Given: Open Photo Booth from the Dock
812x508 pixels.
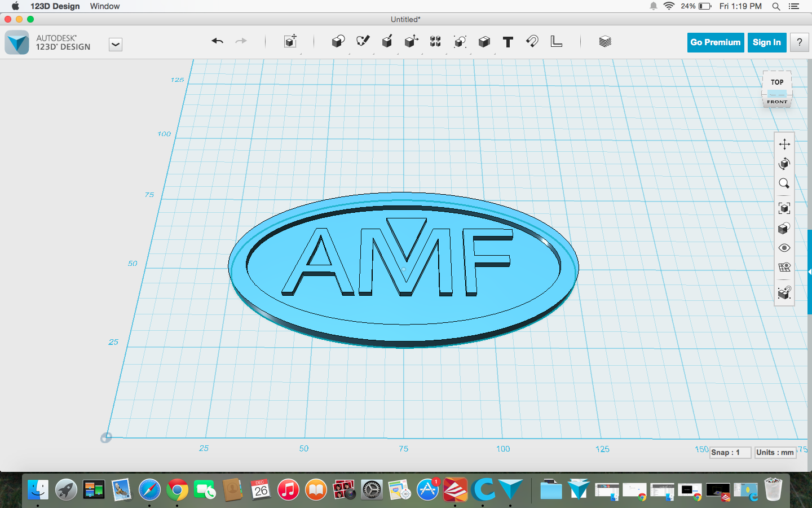Looking at the screenshot, I should click(344, 489).
